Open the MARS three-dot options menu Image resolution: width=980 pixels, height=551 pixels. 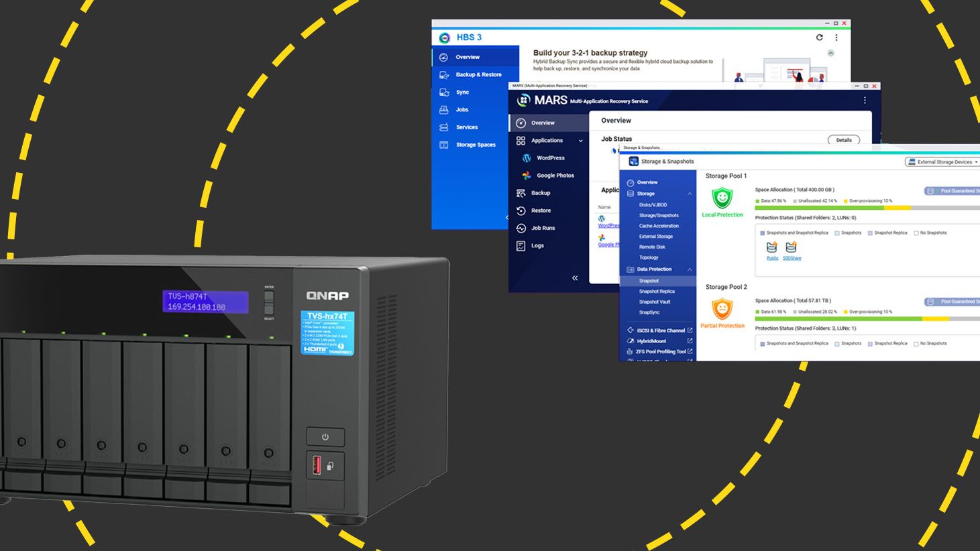(865, 100)
